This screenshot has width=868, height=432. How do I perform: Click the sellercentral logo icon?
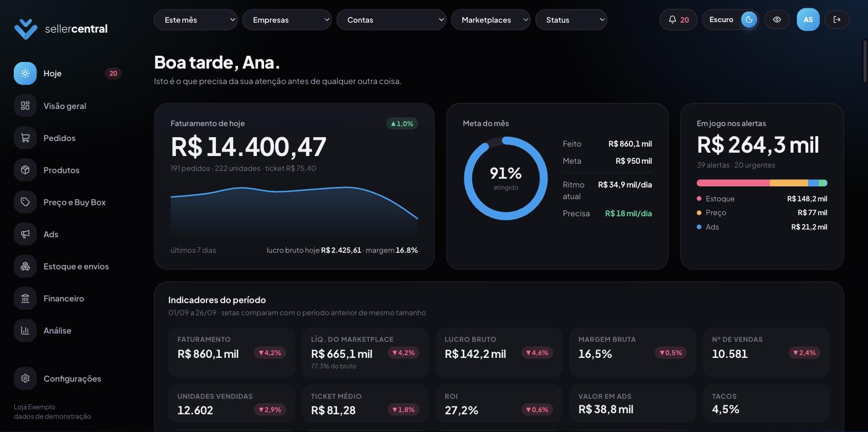pos(25,29)
